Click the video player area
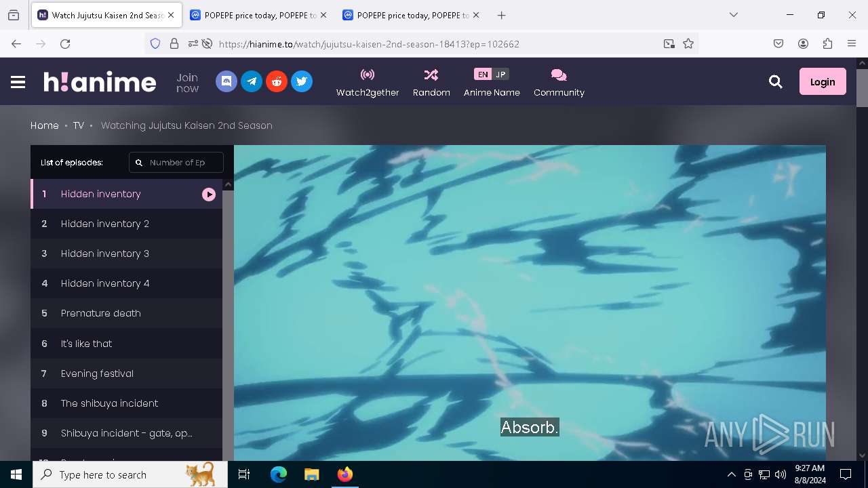Image resolution: width=868 pixels, height=488 pixels. click(530, 303)
